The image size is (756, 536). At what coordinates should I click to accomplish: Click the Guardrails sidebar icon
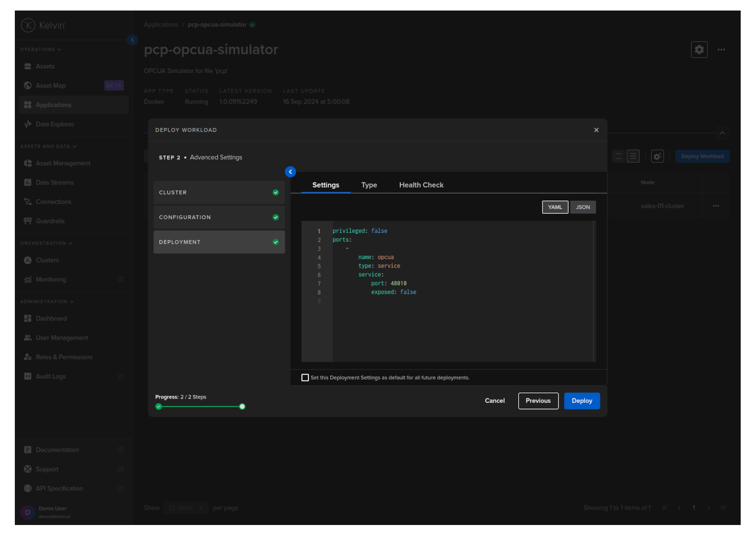[28, 221]
